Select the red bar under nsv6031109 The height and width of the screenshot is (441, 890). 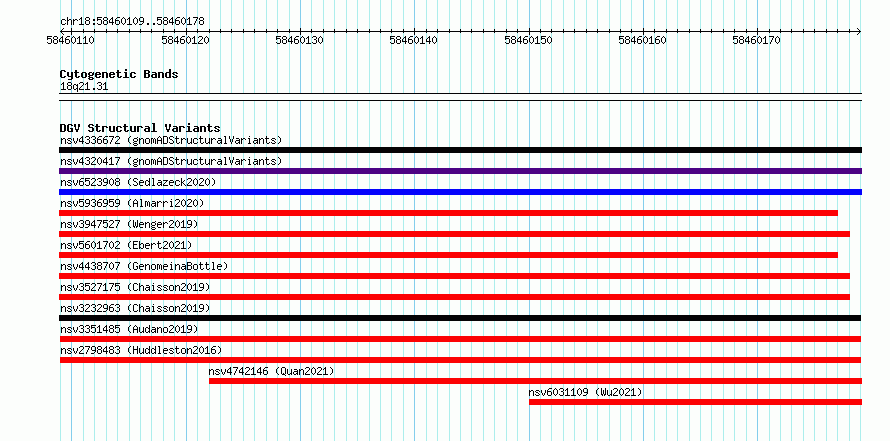pyautogui.click(x=695, y=402)
